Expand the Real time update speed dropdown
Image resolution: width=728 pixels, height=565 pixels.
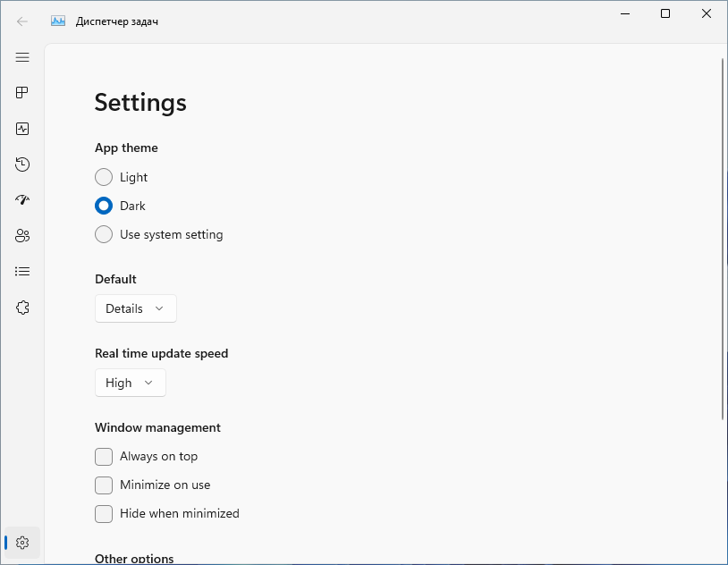pyautogui.click(x=130, y=383)
